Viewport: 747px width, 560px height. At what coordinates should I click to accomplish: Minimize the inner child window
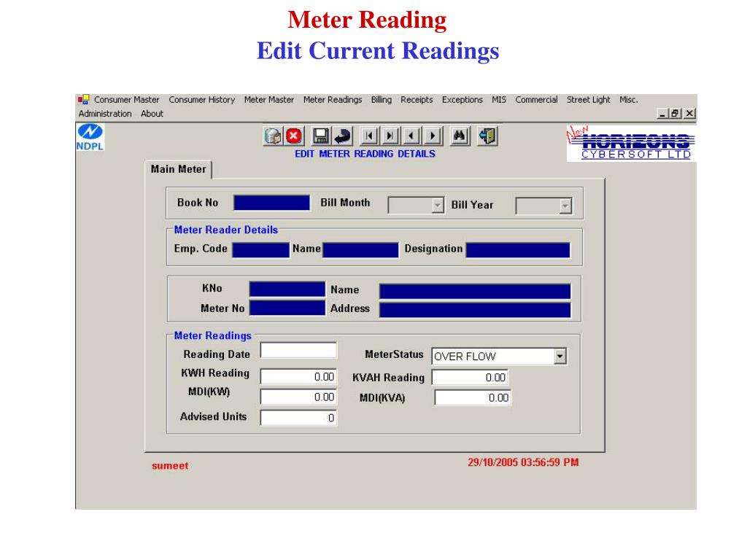[x=662, y=113]
